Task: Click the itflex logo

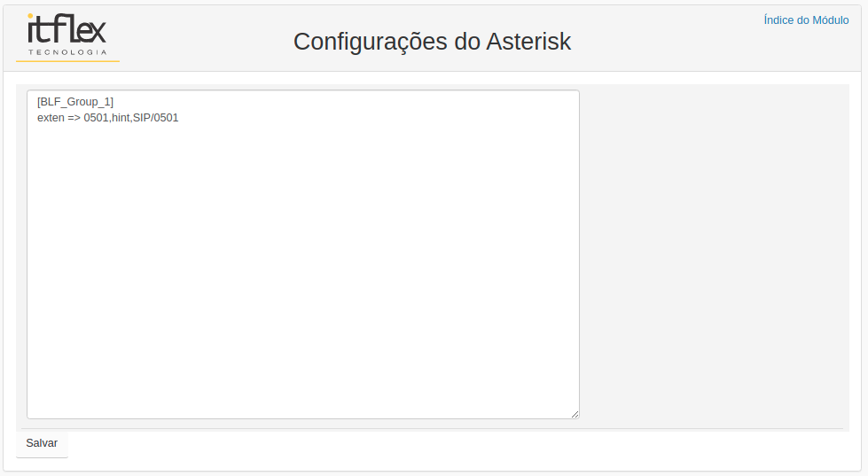Action: (67, 35)
